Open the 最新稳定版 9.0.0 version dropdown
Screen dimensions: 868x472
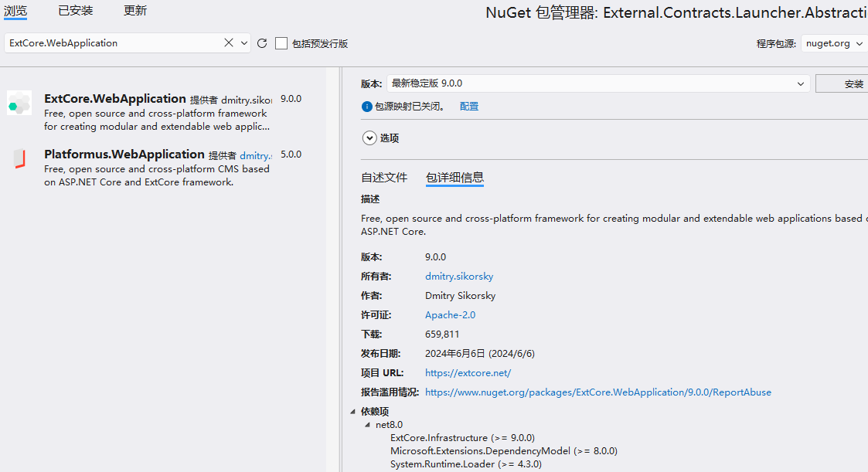click(802, 83)
